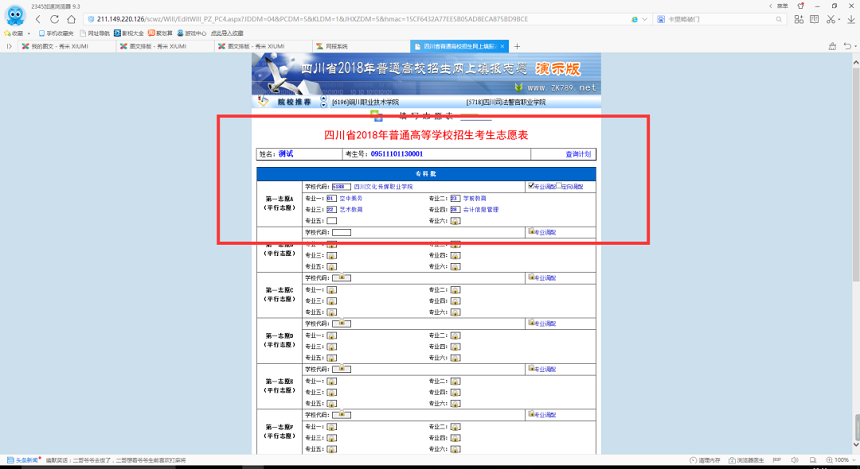The height and width of the screenshot is (469, 860).
Task: Click the 四川文化传媒职业学院 school name link
Action: point(383,186)
